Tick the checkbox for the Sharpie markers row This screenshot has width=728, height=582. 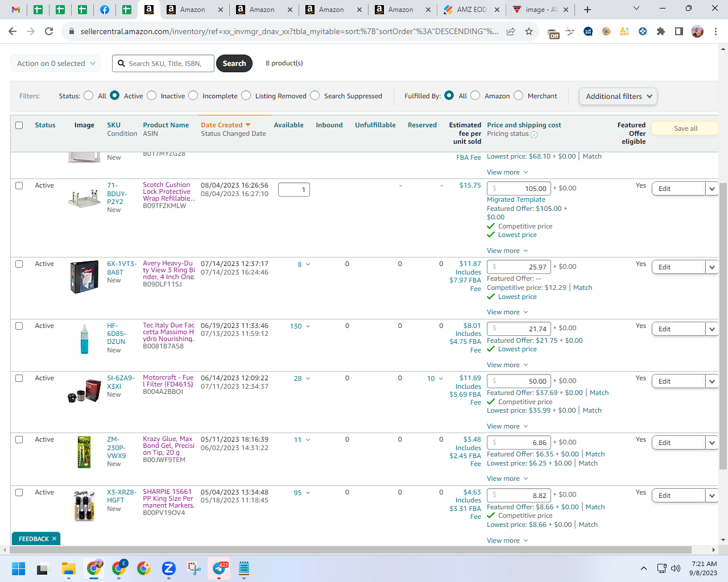pos(19,492)
